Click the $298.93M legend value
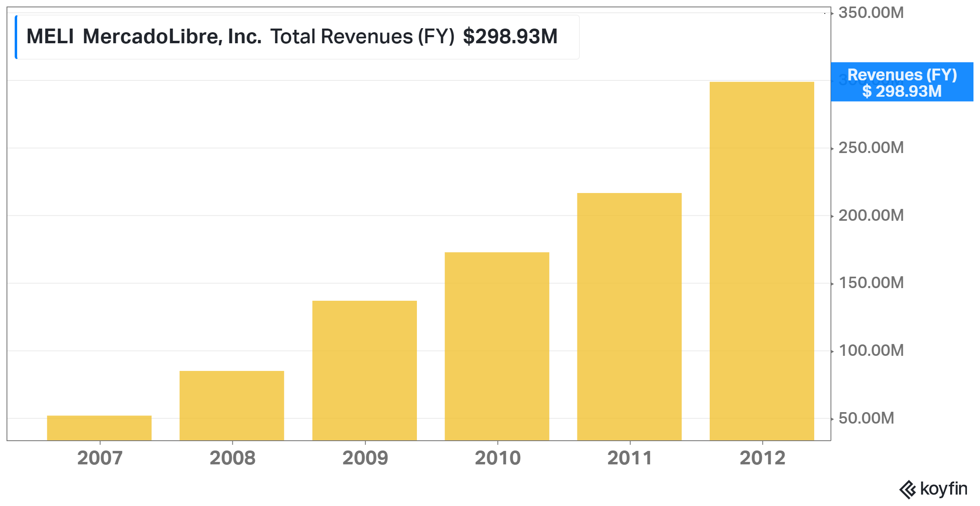The width and height of the screenshot is (980, 506). (x=510, y=37)
